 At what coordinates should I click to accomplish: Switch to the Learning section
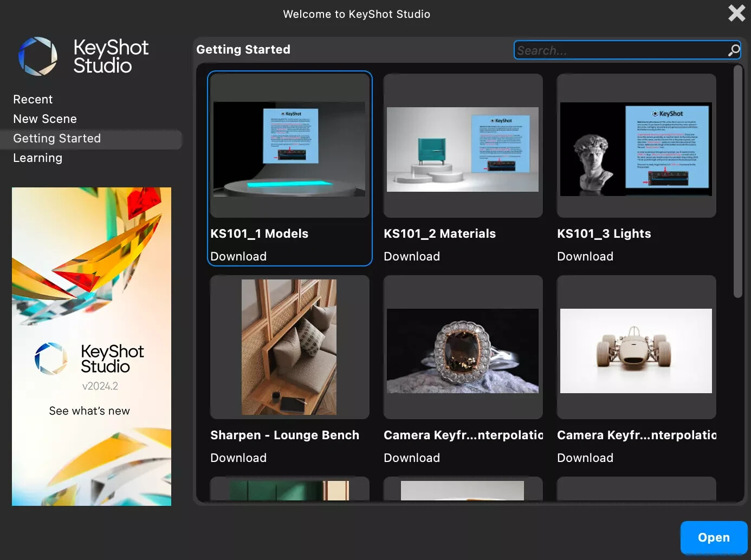38,158
